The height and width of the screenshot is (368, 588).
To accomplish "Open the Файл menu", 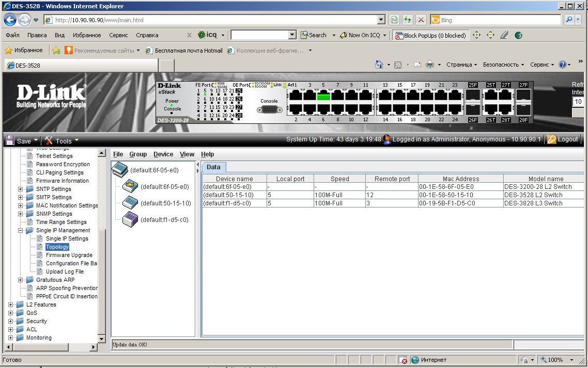I will click(x=12, y=35).
